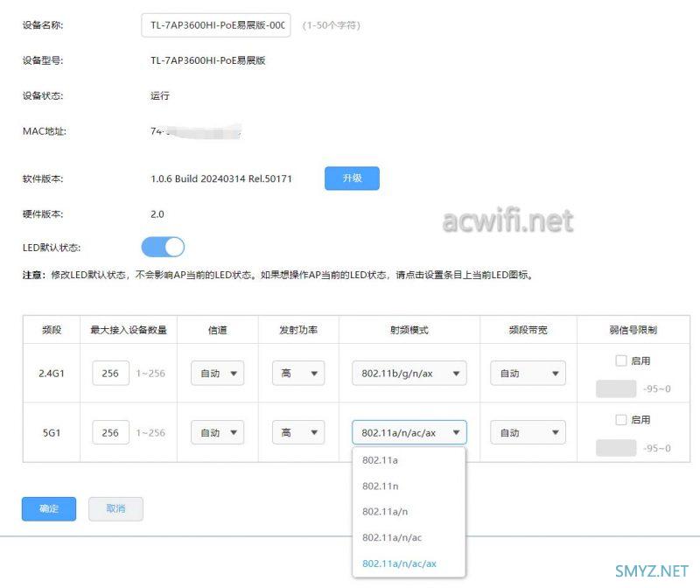Enable weak signal limit for 2.4G1
Image resolution: width=700 pixels, height=588 pixels.
coord(621,360)
